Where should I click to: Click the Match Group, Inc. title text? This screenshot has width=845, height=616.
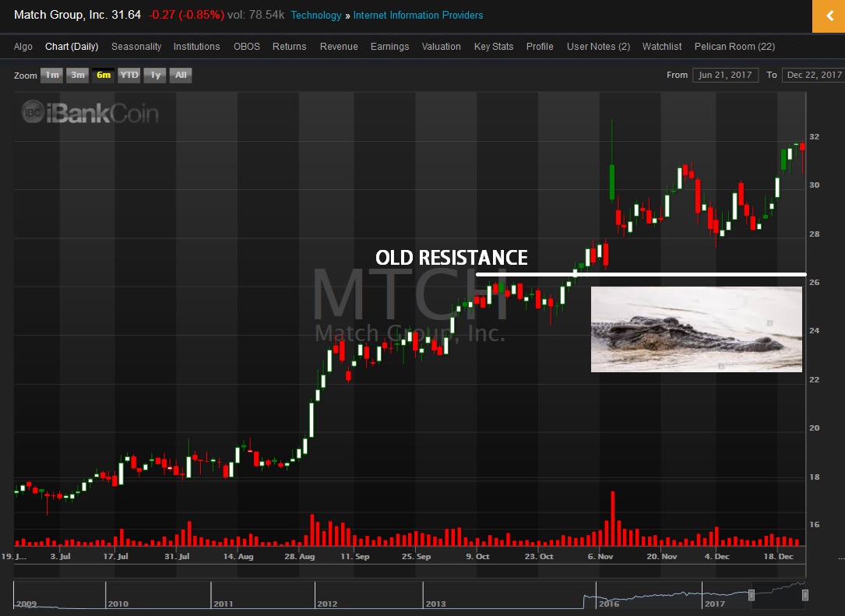pos(61,15)
